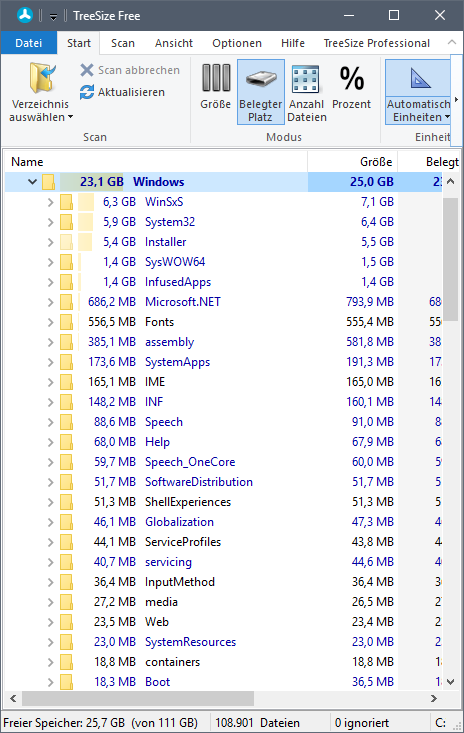Viewport: 464px width, 733px height.
Task: Click the Globalization folder icon
Action: [66, 522]
